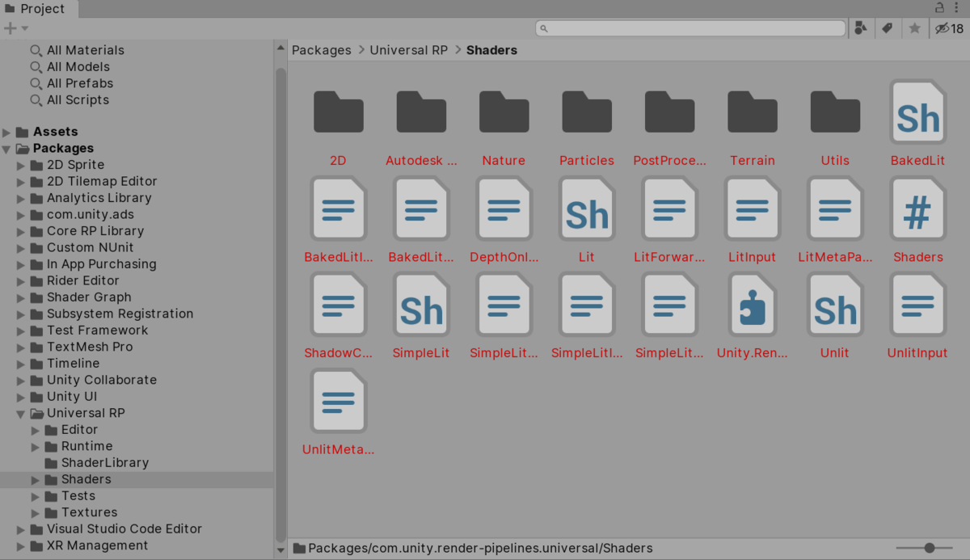
Task: Open the Particles folder icon
Action: (x=587, y=112)
